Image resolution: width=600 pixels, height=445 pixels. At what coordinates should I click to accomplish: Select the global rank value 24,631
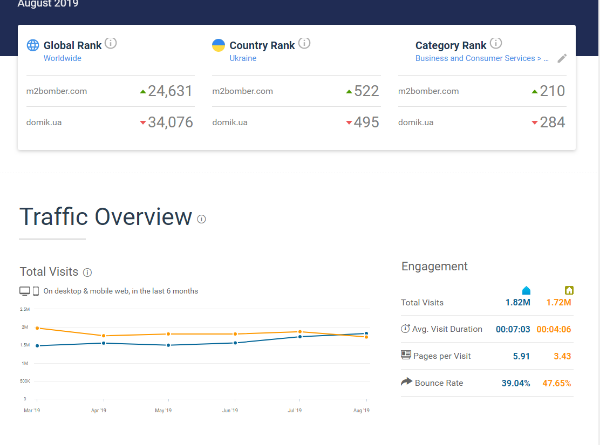(170, 91)
